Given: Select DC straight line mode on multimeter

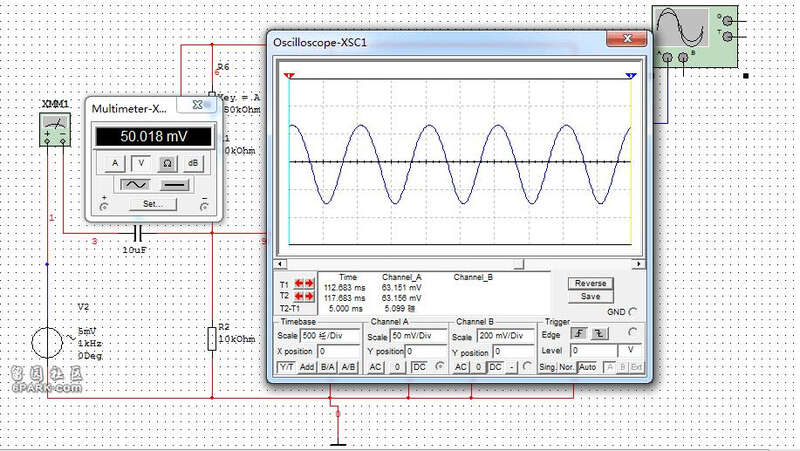Looking at the screenshot, I should click(174, 185).
